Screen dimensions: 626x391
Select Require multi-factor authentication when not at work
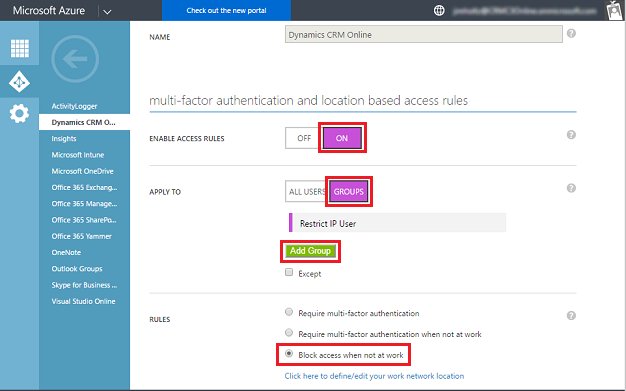coord(289,333)
